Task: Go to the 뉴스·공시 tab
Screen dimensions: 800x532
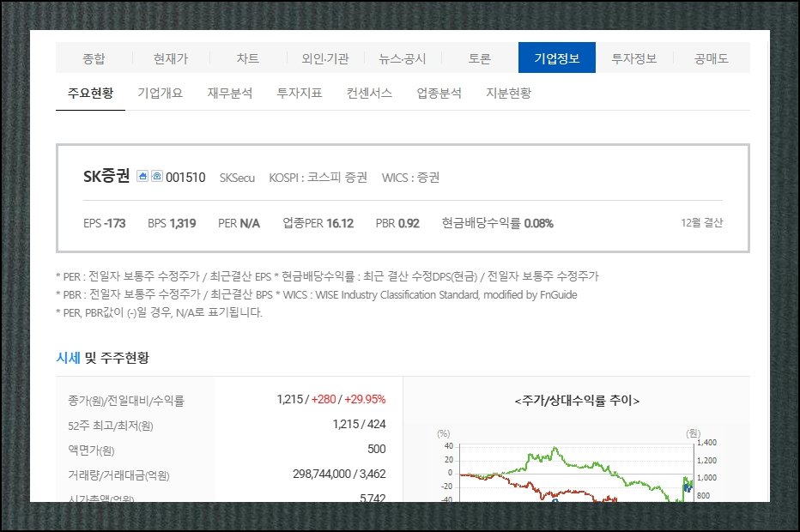Action: point(403,58)
